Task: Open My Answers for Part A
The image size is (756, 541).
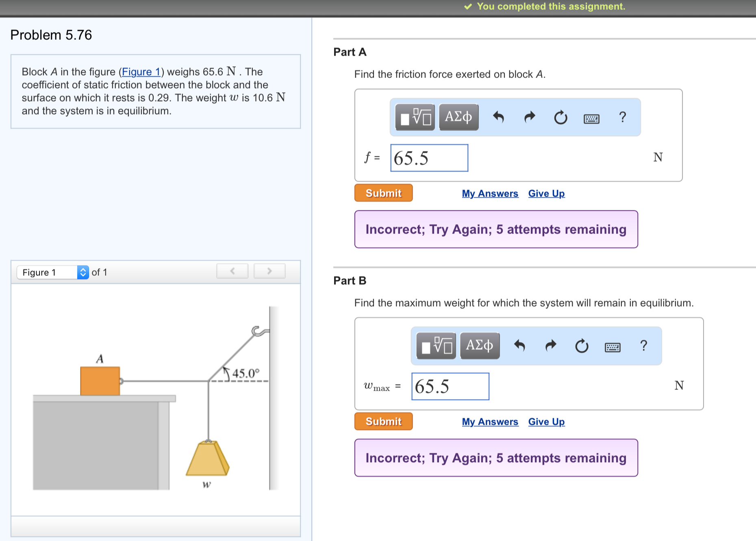Action: point(490,193)
